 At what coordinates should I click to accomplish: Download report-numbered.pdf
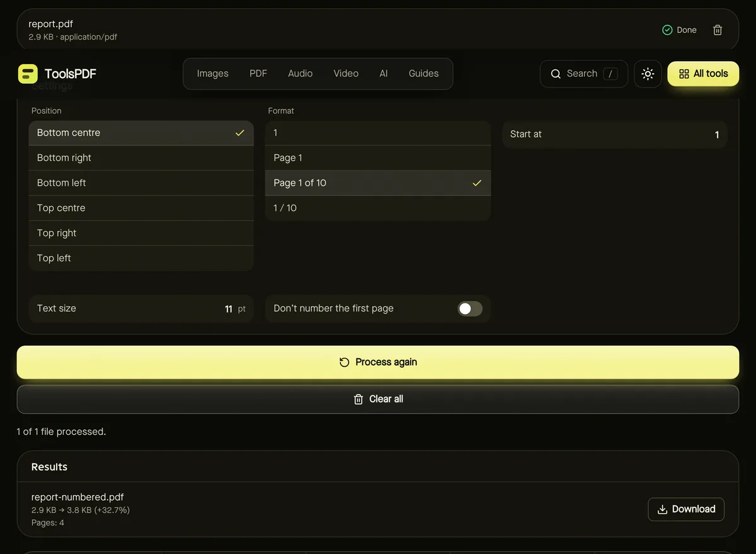click(686, 509)
